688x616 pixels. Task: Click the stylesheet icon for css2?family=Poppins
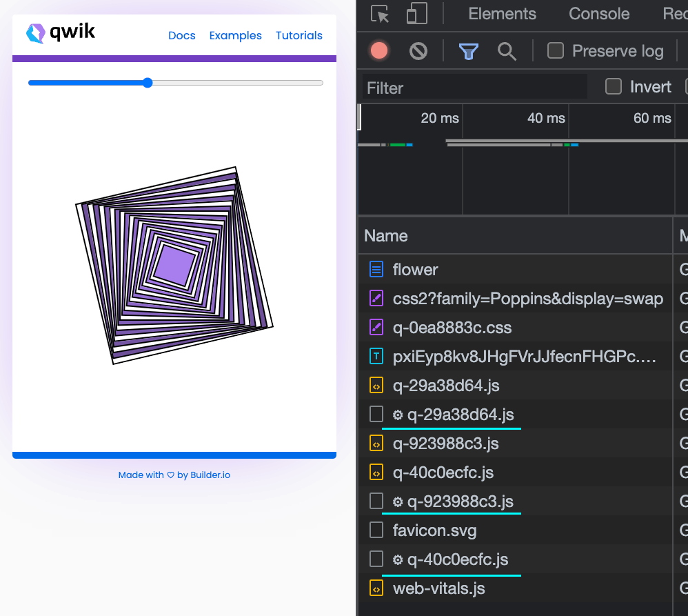point(376,298)
